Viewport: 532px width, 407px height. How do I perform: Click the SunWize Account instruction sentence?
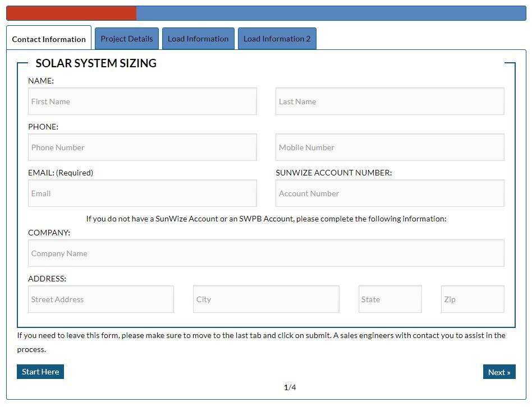point(266,219)
